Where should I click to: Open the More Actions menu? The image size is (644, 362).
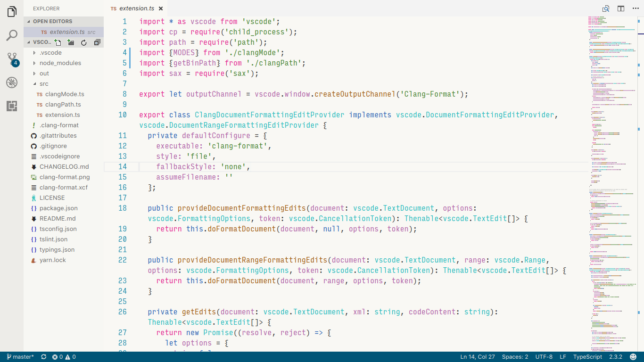(635, 8)
